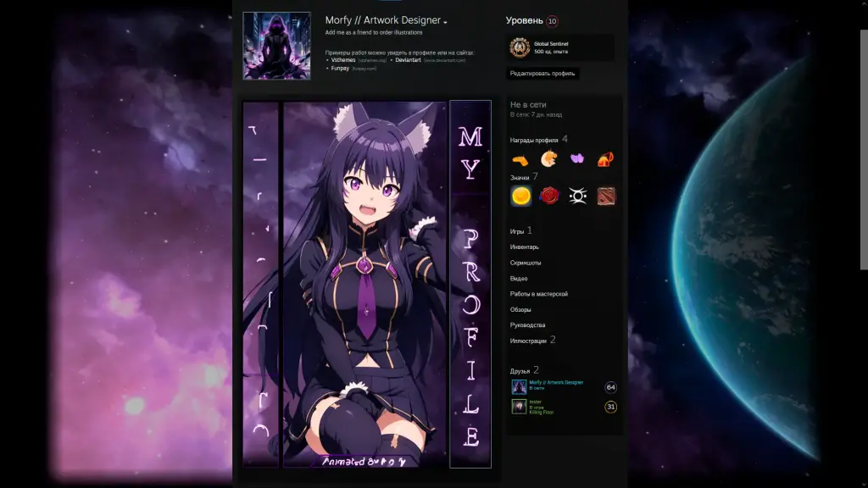This screenshot has height=488, width=868.
Task: Open the Скриншоты section
Action: (526, 263)
